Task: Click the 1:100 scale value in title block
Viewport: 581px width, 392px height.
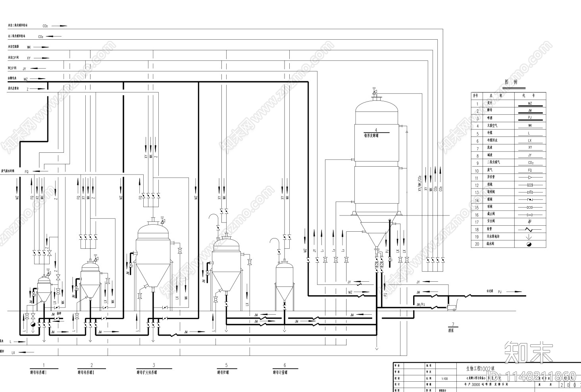Action: [x=444, y=379]
